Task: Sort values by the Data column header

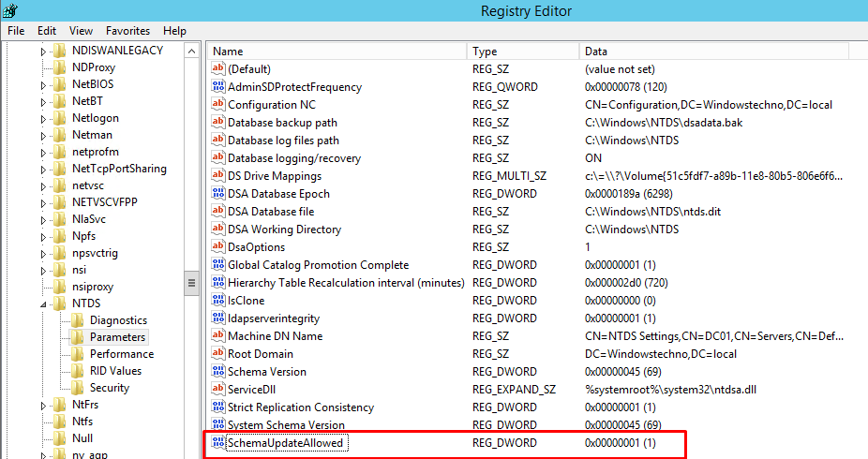Action: pyautogui.click(x=714, y=52)
